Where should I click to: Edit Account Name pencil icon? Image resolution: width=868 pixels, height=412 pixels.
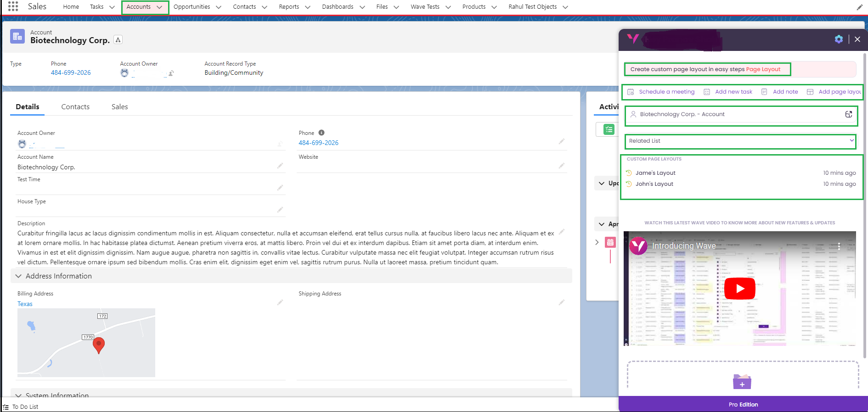[x=280, y=166]
